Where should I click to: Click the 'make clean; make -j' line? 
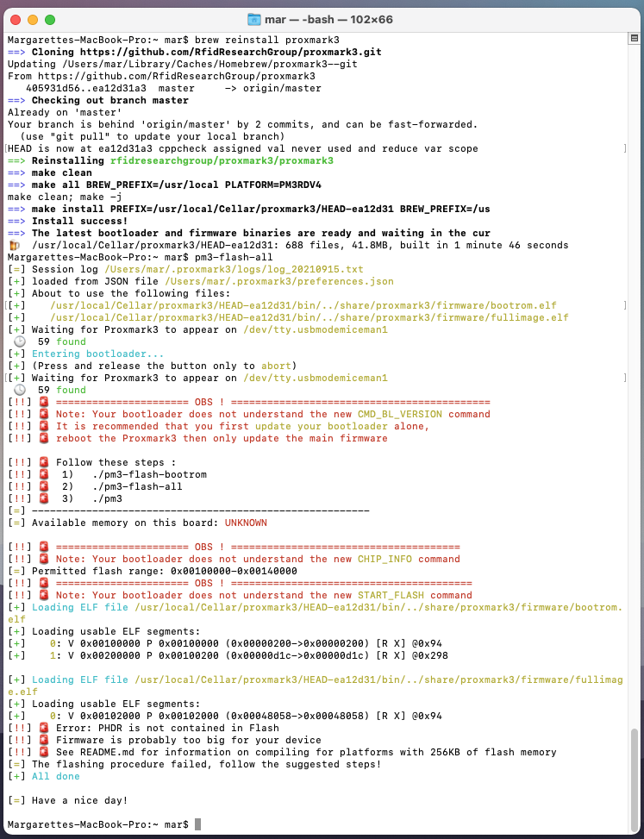coord(65,197)
